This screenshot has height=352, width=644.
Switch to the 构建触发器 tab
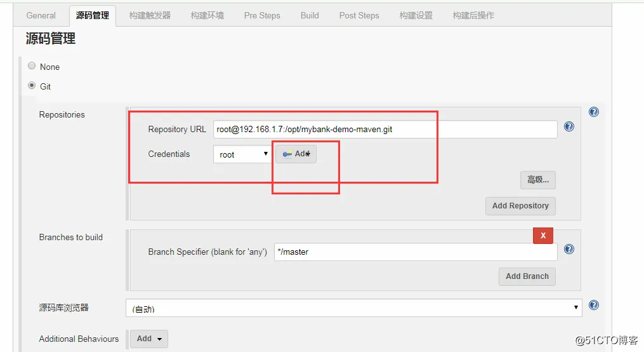150,16
